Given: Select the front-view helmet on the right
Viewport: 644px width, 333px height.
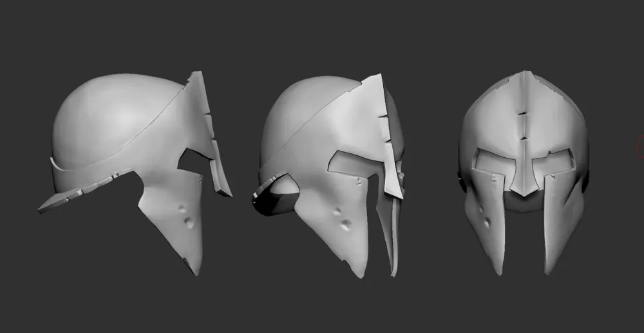Looking at the screenshot, I should (524, 173).
